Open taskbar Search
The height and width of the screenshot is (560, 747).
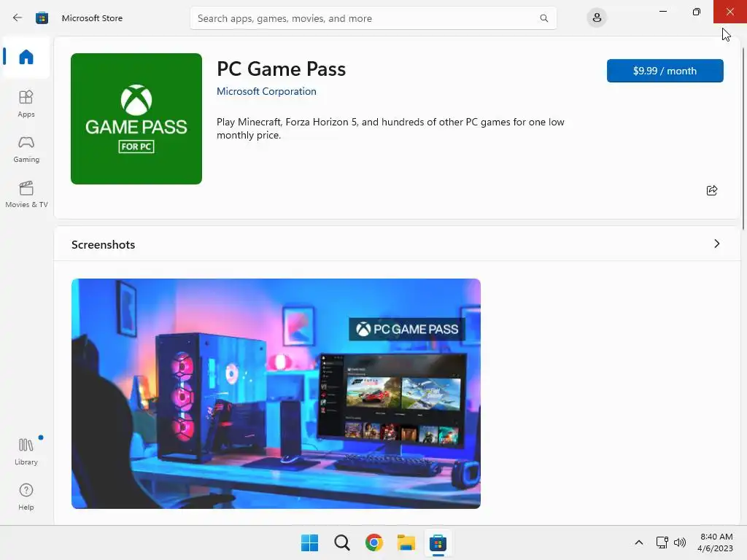[342, 542]
